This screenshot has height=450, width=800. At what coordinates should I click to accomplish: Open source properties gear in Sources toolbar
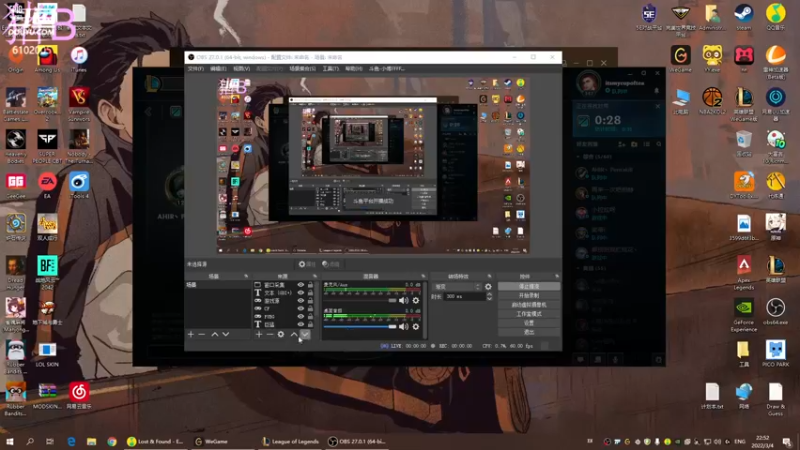coord(281,335)
